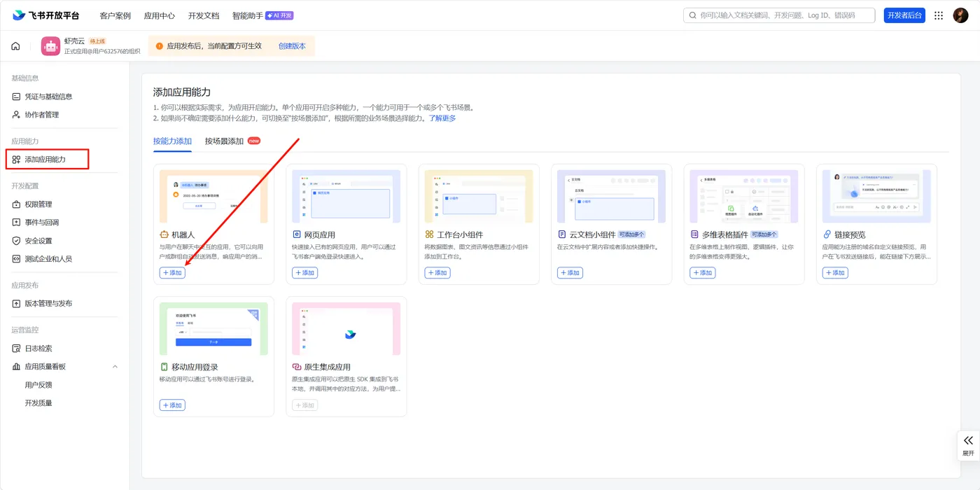Click the 协作者管理 person icon
This screenshot has width=980, height=490.
[16, 115]
